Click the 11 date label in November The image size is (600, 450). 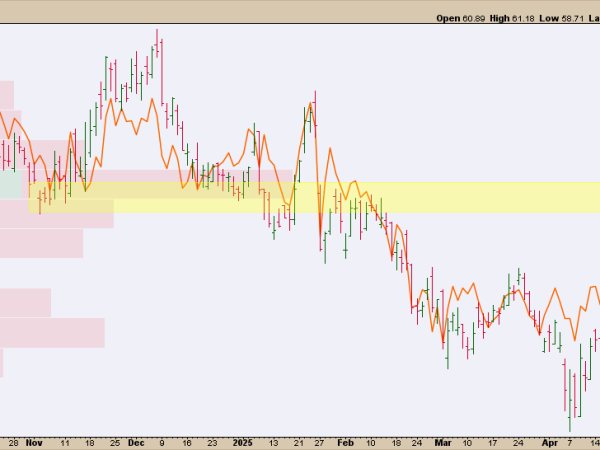point(65,443)
